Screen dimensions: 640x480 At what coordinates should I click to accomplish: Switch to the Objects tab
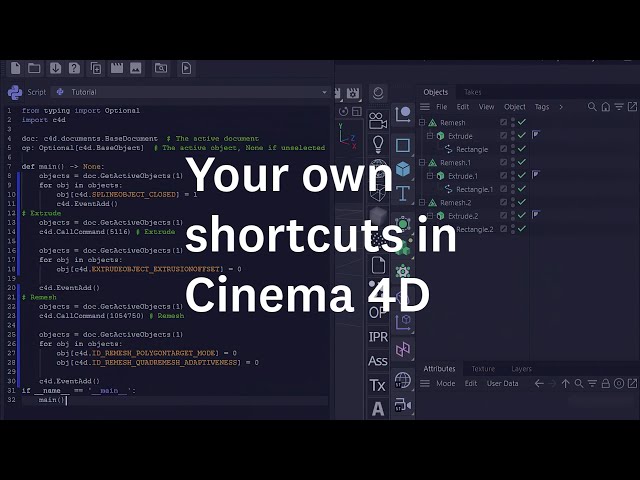click(x=436, y=92)
